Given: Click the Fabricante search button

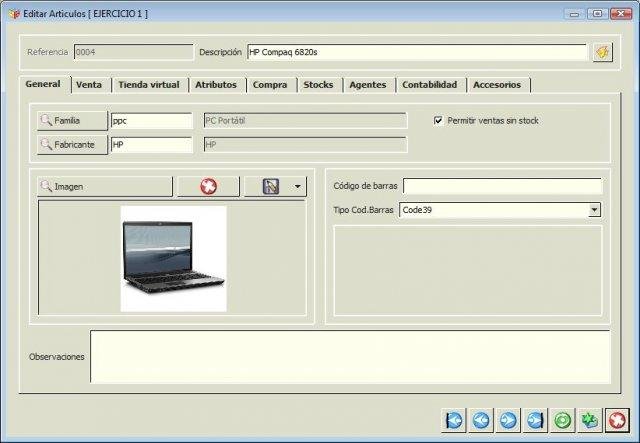Looking at the screenshot, I should click(72, 145).
